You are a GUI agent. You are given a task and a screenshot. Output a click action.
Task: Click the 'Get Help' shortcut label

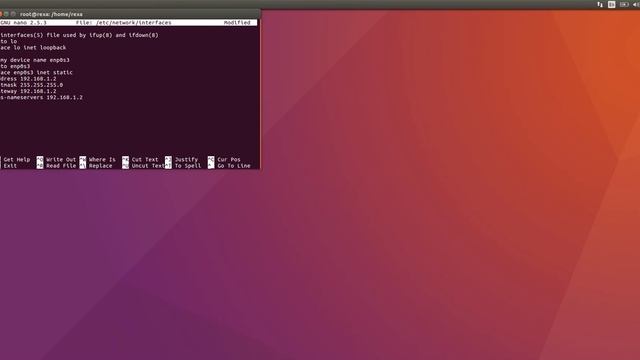click(x=17, y=160)
